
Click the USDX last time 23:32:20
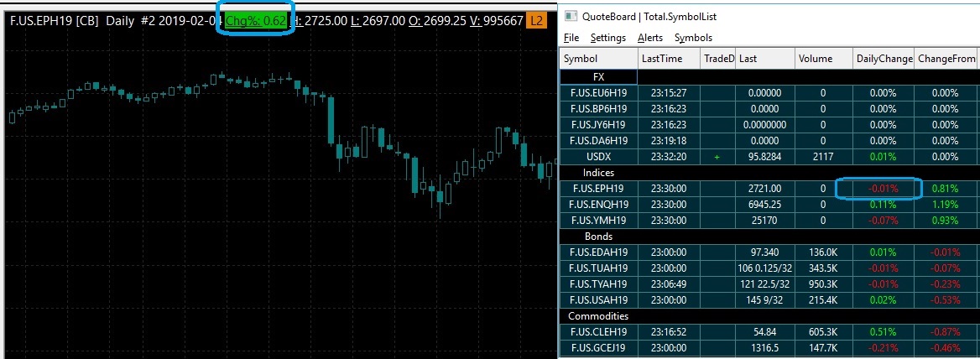tap(668, 157)
